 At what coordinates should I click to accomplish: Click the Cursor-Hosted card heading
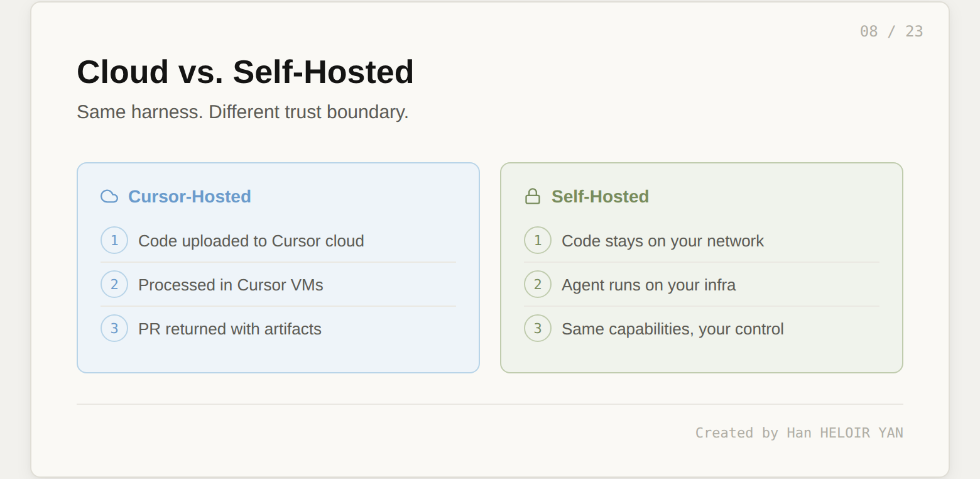pos(190,197)
